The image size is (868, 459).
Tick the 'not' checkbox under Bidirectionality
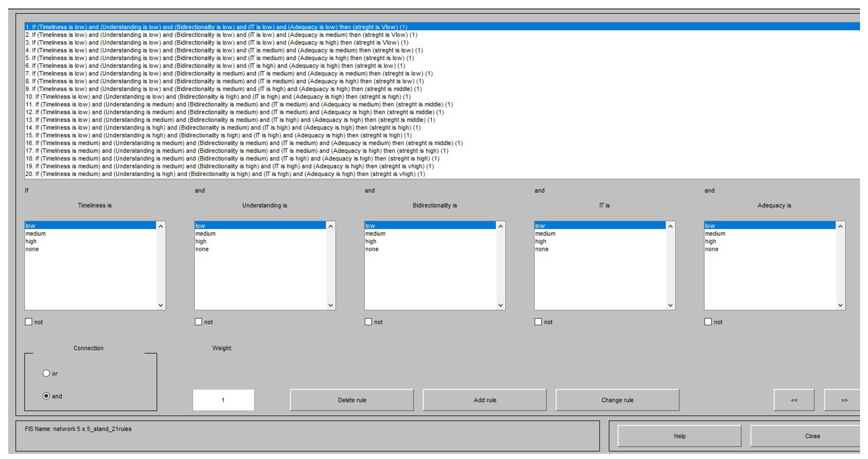coord(368,322)
